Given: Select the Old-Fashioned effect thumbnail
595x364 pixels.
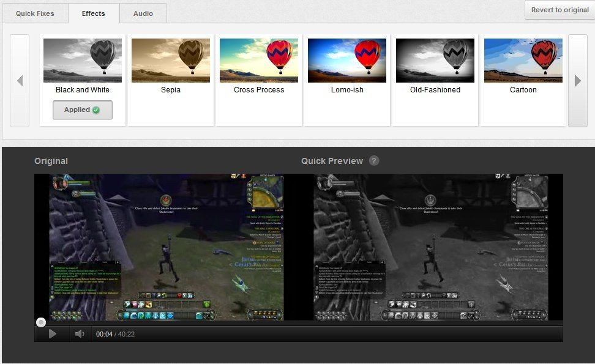Looking at the screenshot, I should pyautogui.click(x=435, y=61).
